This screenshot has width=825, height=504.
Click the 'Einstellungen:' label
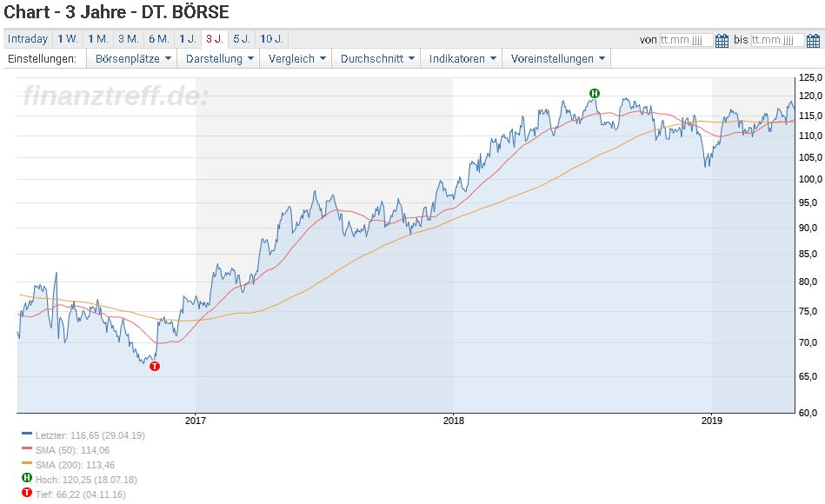(42, 58)
